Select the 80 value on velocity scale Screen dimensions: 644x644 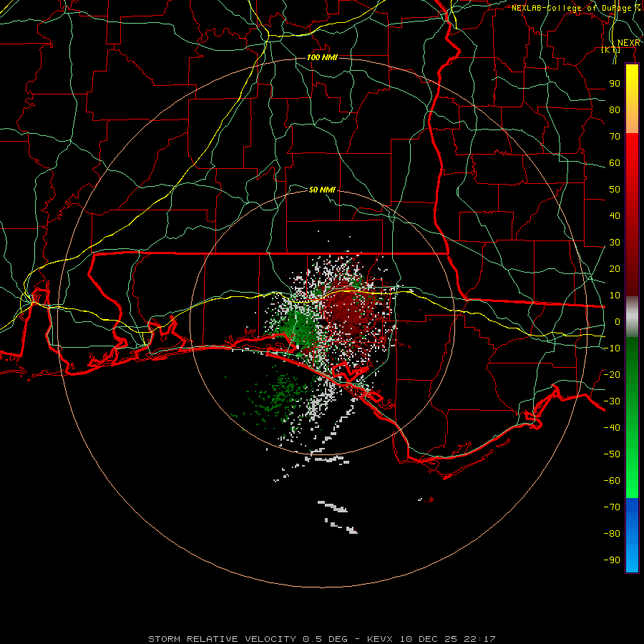[x=615, y=109]
